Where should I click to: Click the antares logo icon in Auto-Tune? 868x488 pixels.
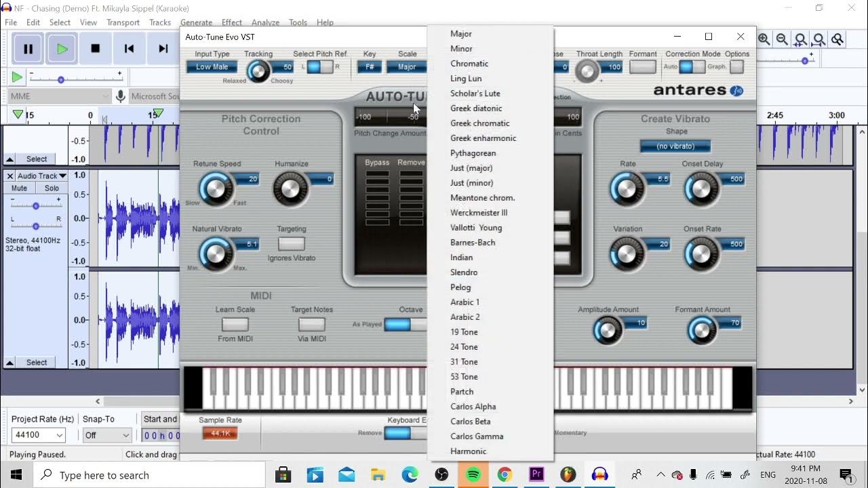736,90
